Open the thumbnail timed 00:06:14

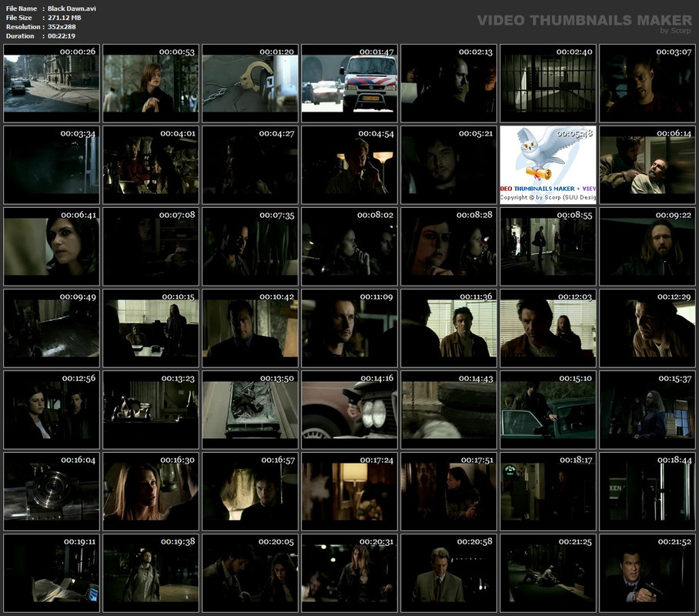tap(647, 165)
